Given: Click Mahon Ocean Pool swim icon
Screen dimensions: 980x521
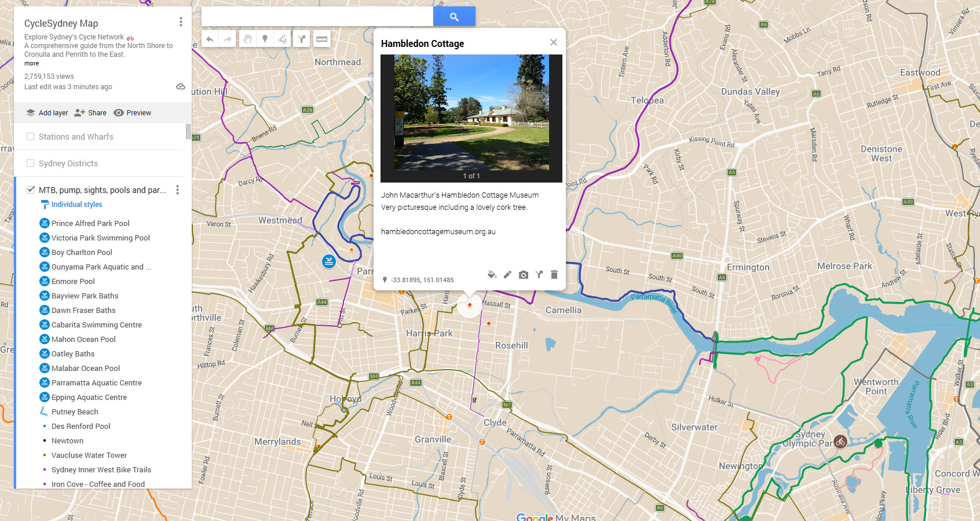Looking at the screenshot, I should (44, 339).
